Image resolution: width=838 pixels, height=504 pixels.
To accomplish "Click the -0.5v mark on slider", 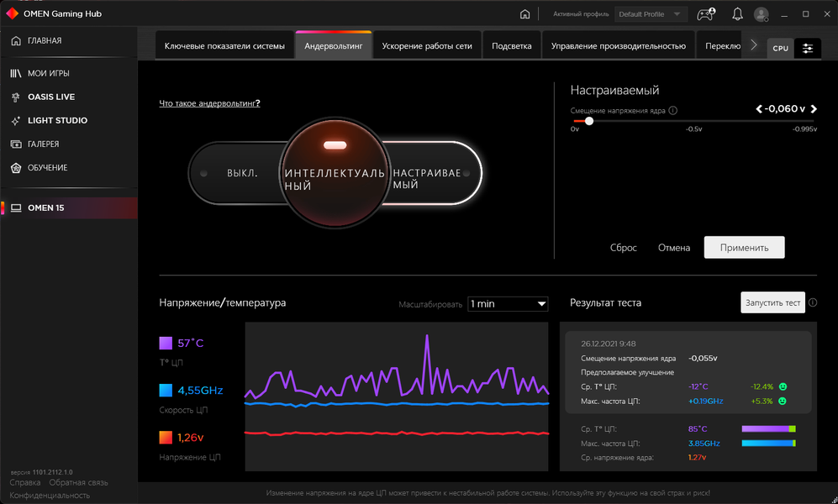I will tap(693, 129).
